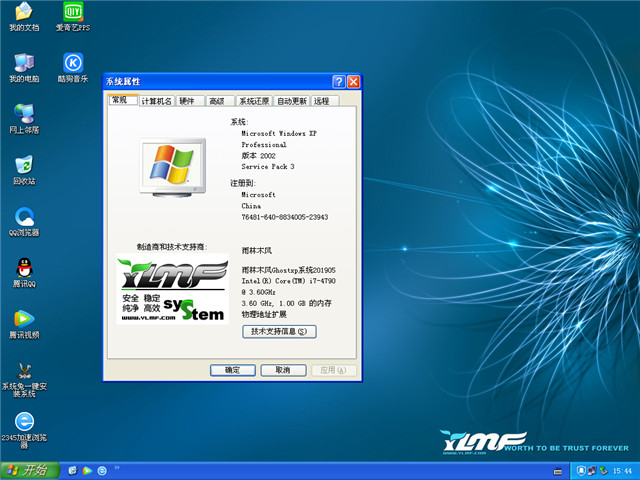Open the 爱奇艺PPS desktop icon

tap(73, 16)
